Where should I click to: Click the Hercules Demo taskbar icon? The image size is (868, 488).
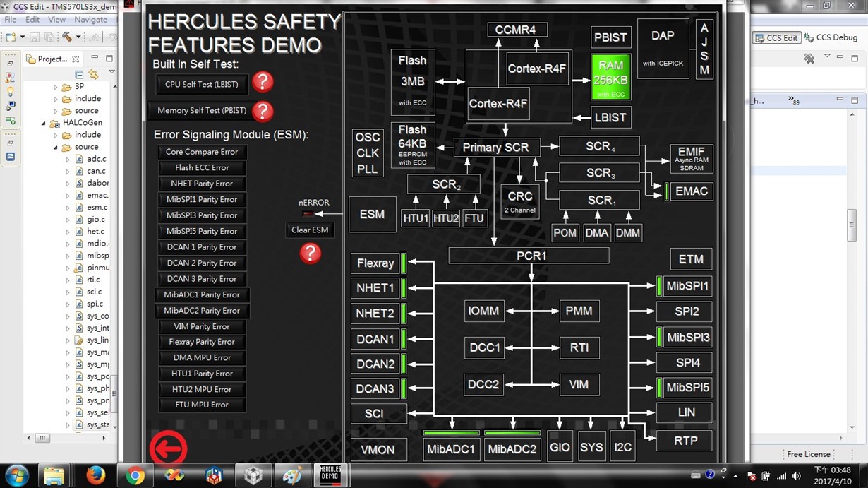coord(330,475)
